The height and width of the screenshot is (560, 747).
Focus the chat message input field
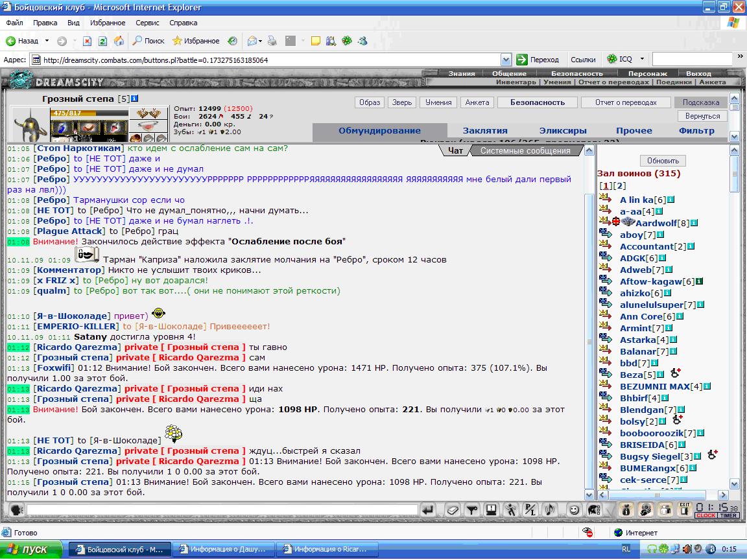(222, 510)
